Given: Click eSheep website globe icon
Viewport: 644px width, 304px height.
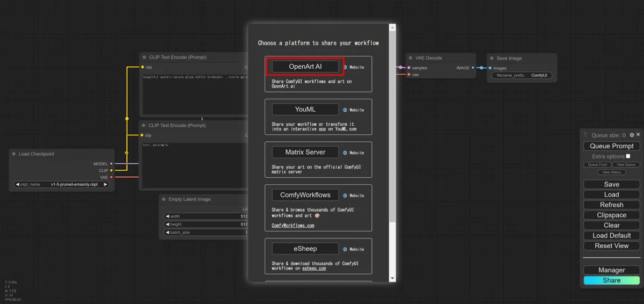Looking at the screenshot, I should (346, 249).
